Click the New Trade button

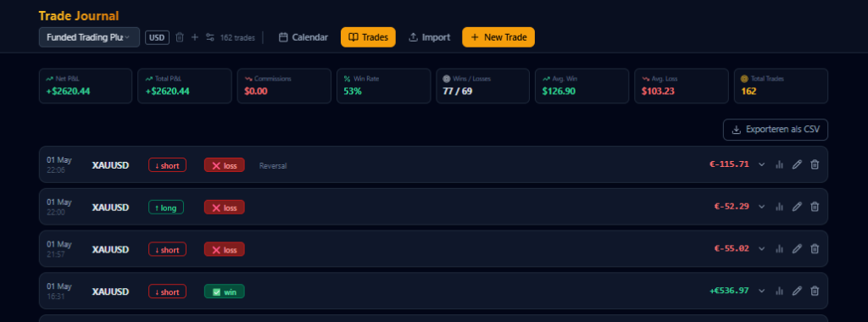(498, 37)
